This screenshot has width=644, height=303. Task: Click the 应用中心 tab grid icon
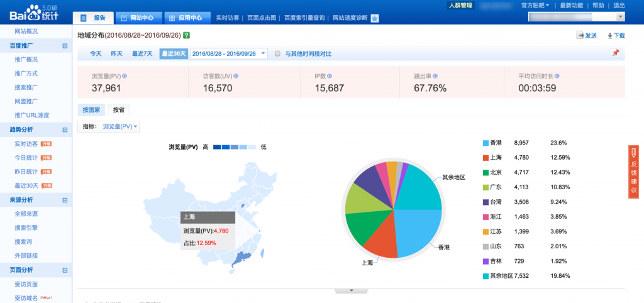[x=172, y=18]
